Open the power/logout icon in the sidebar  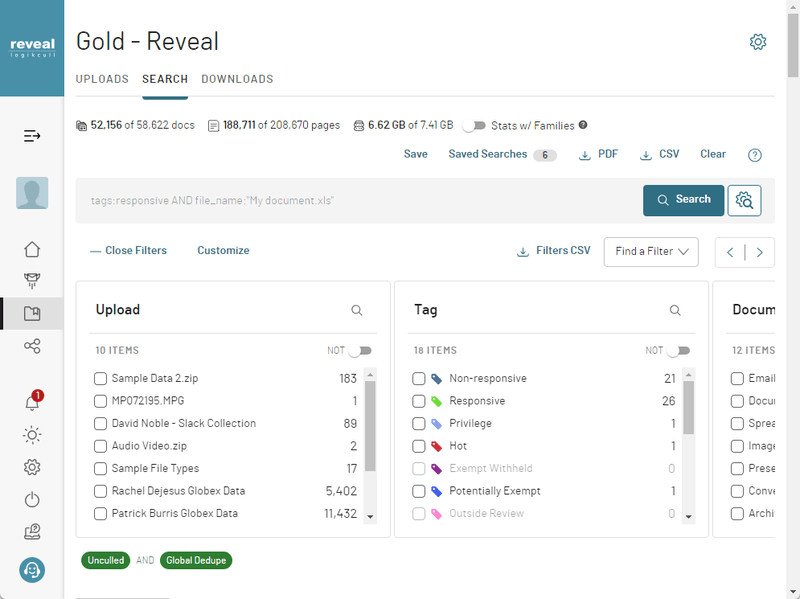(x=31, y=499)
